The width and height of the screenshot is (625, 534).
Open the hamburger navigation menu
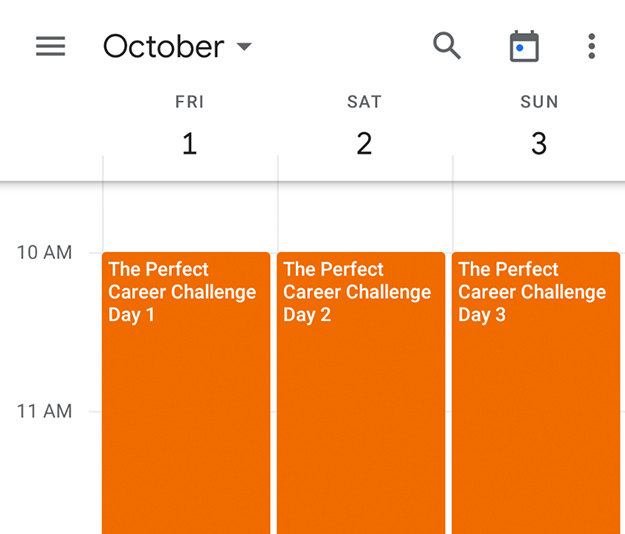click(51, 46)
